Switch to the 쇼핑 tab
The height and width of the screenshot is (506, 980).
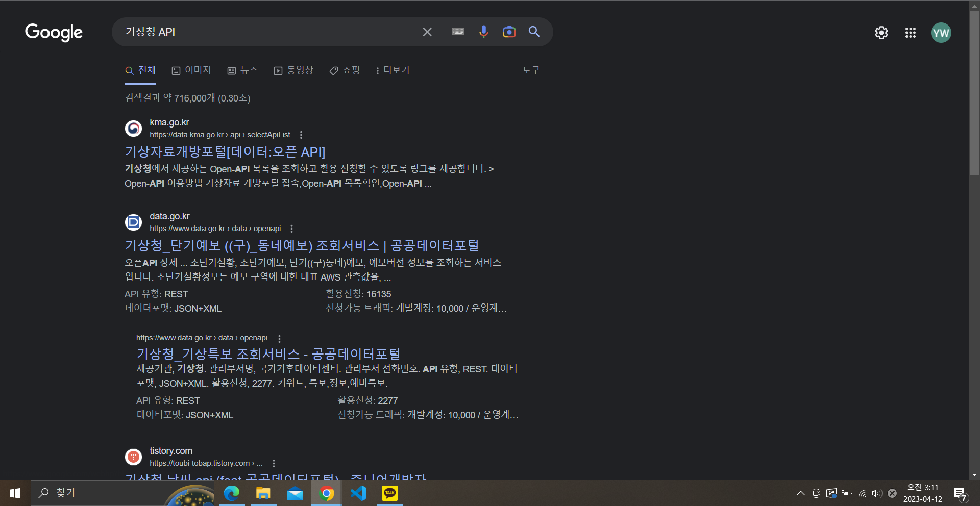click(x=345, y=70)
